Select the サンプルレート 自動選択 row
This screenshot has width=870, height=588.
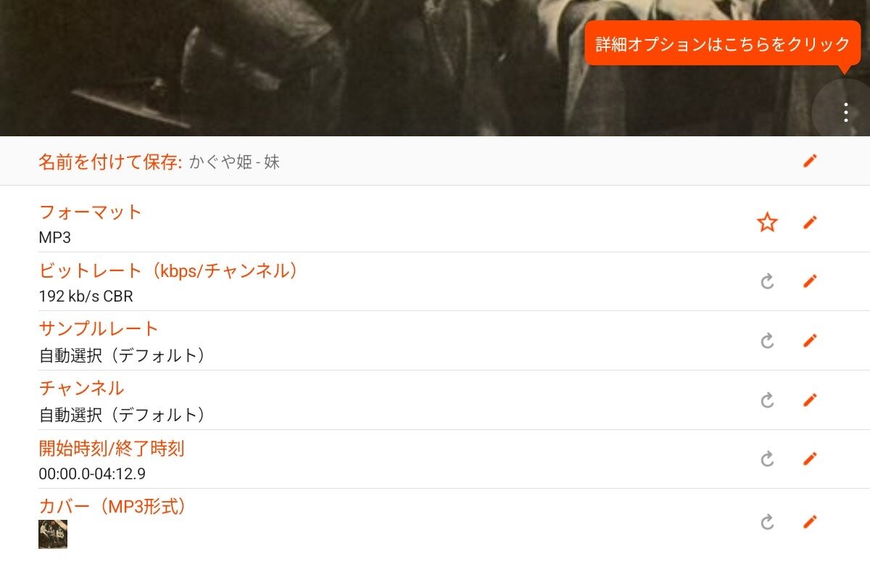(x=435, y=340)
